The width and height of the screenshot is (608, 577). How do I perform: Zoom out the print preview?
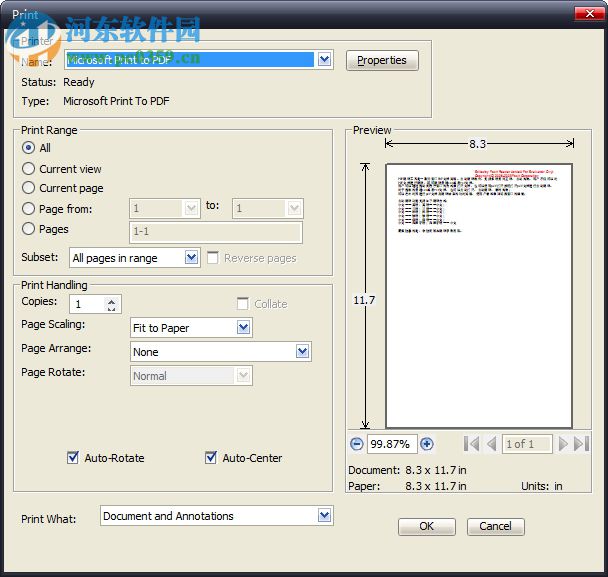point(357,444)
